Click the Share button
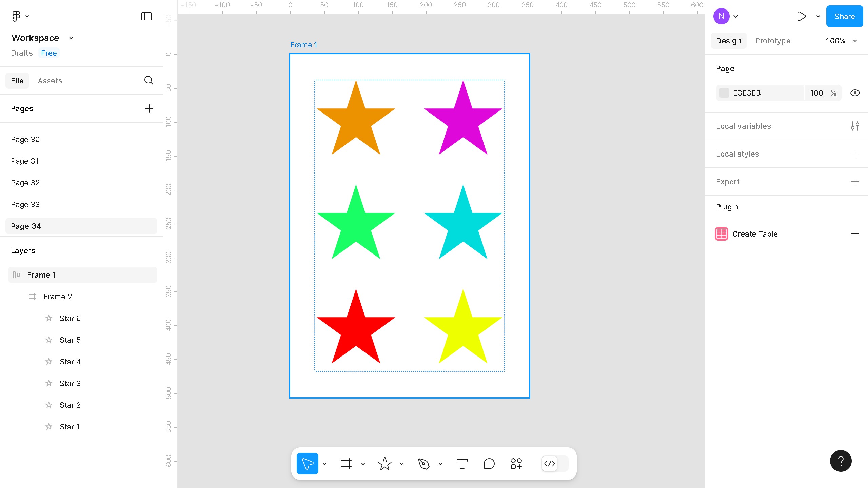The width and height of the screenshot is (868, 488). coord(844,16)
